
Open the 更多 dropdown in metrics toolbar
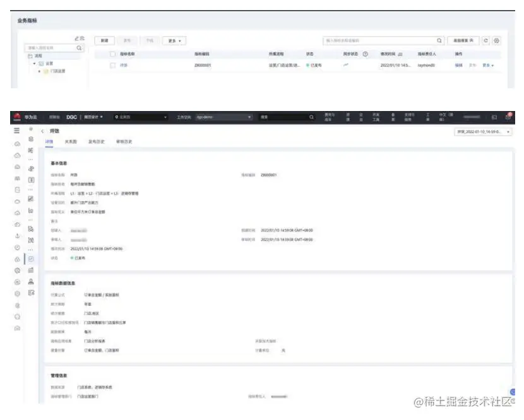174,41
